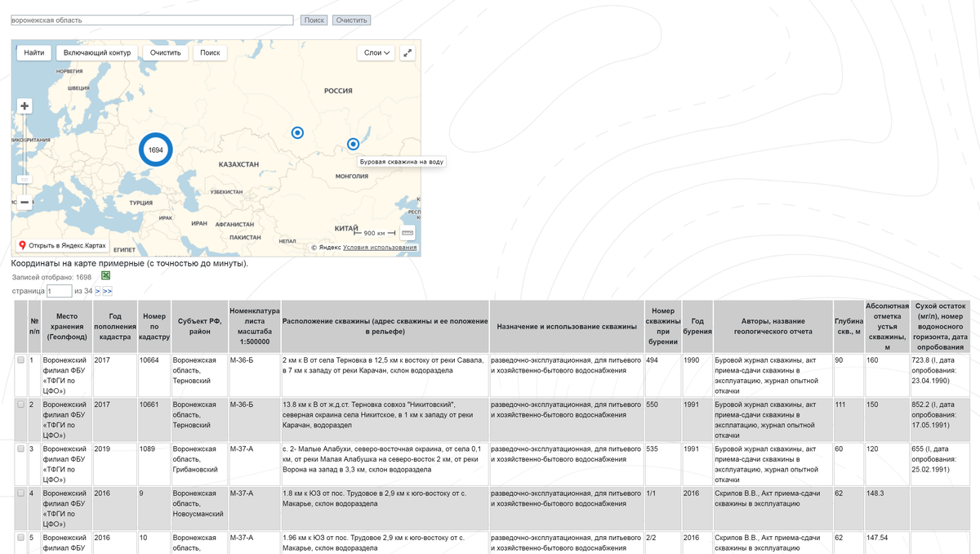
Task: Click the Буровая скважина на воду tooltip
Action: 402,162
